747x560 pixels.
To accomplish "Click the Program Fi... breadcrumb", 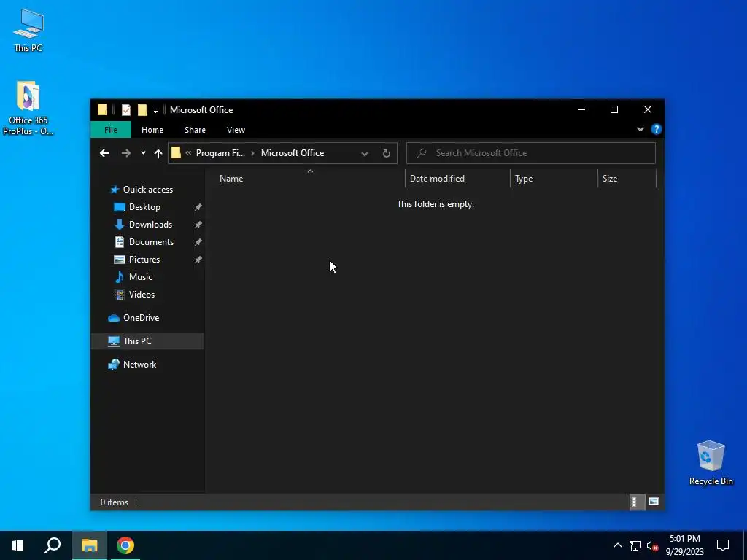I will [220, 153].
